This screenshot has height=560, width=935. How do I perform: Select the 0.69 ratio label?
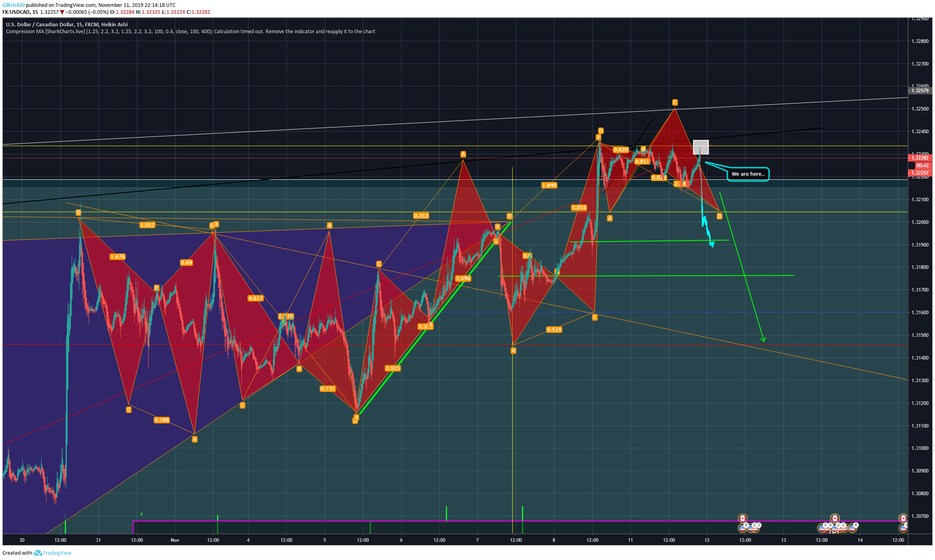(x=186, y=263)
